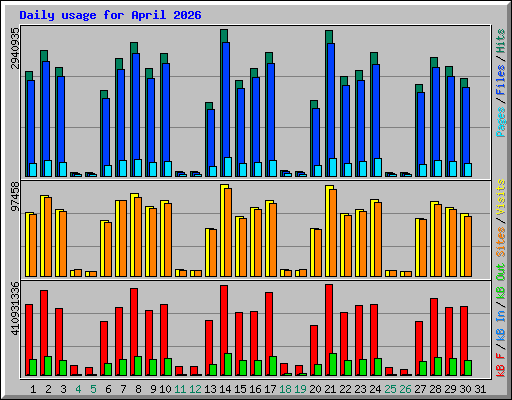This screenshot has height=400, width=512.
Task: Select day 24 on the x-axis
Action: pos(375,389)
